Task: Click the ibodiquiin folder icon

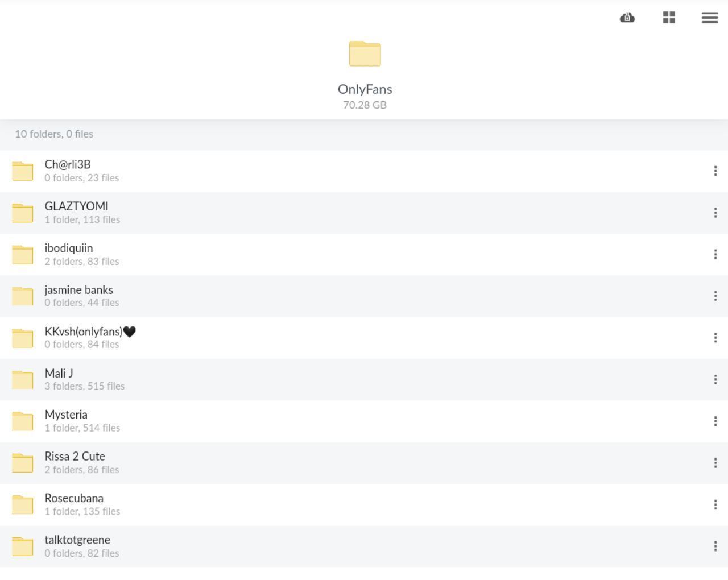Action: [x=23, y=254]
